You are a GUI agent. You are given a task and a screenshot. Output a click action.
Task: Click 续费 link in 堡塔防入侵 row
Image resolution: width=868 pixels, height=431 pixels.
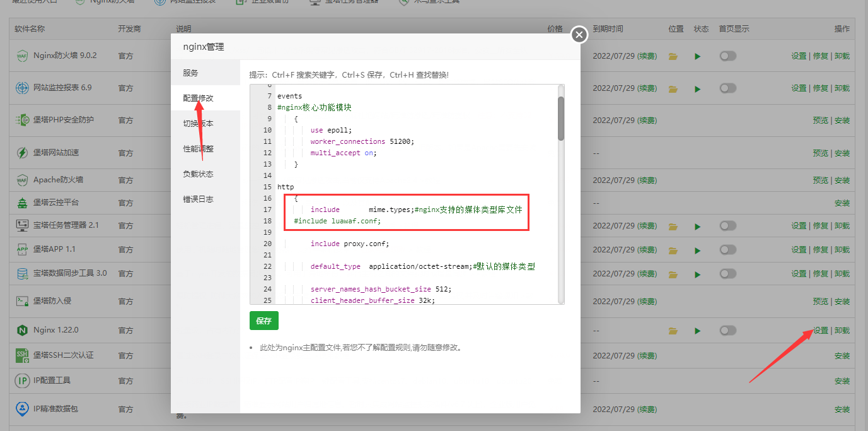pos(647,302)
